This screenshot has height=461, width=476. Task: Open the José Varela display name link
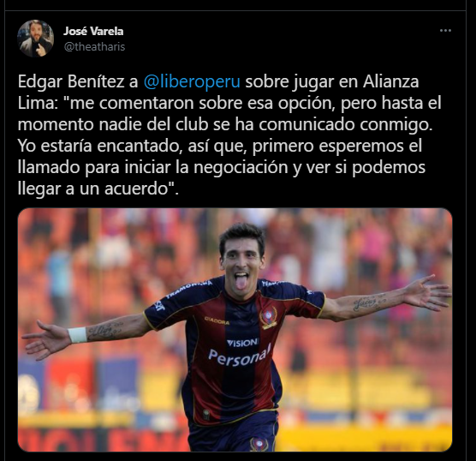coord(93,31)
